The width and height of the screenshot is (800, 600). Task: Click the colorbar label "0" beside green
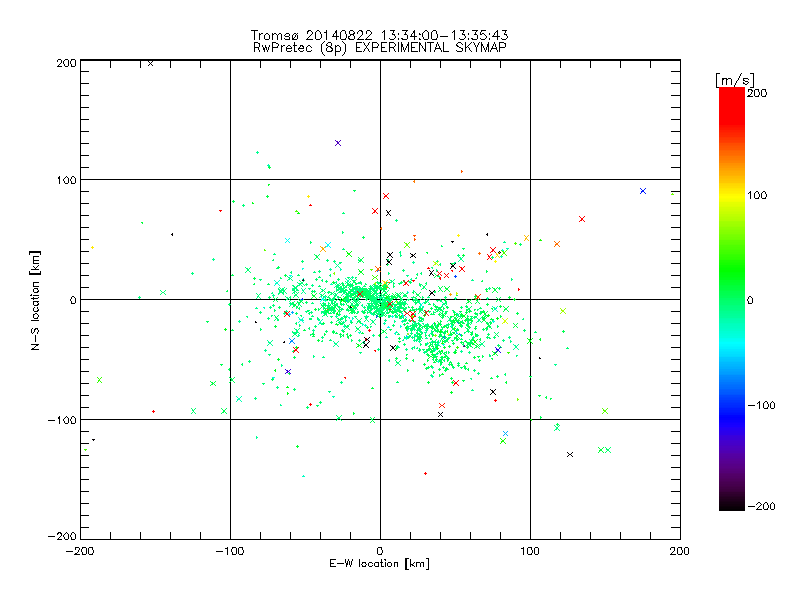click(x=750, y=301)
